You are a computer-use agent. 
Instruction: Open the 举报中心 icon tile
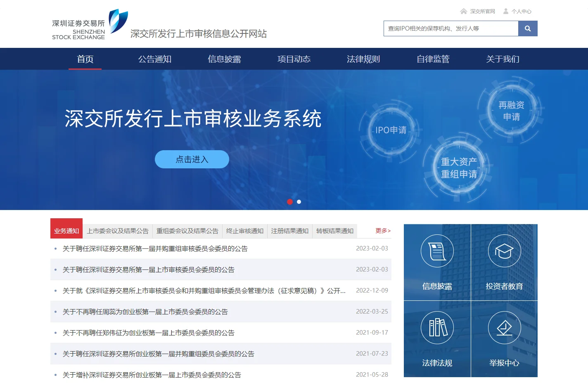(504, 339)
